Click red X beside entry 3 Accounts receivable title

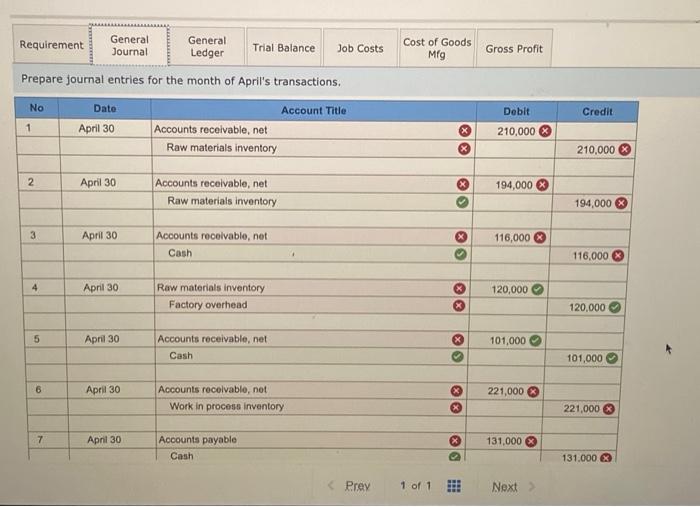pyautogui.click(x=461, y=237)
